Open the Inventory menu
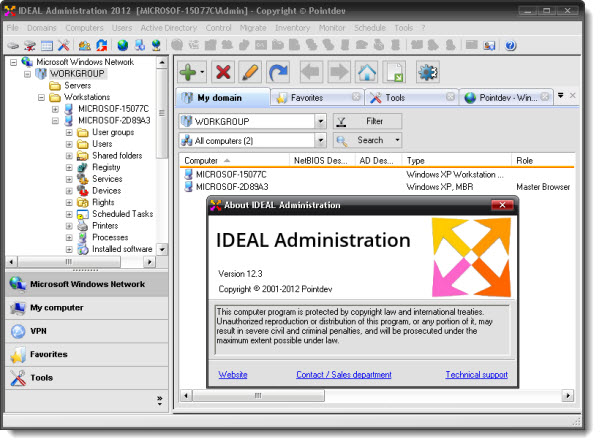600x445 pixels. tap(292, 28)
